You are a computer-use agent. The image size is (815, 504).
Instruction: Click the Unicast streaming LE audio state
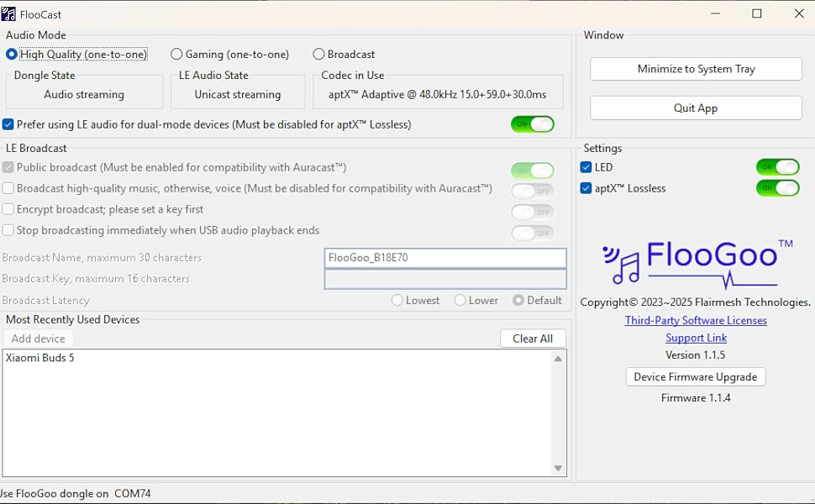(238, 95)
